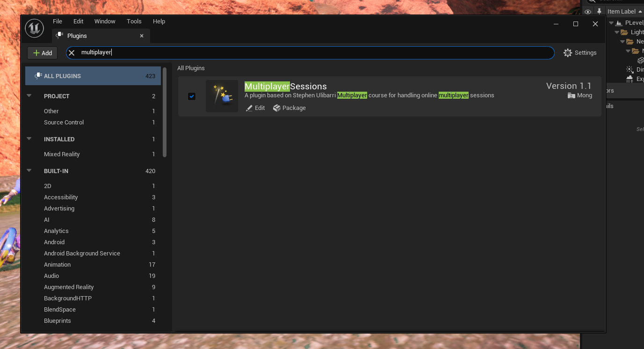Screen dimensions: 644x349
Task: Open the File menu
Action: 58,22
